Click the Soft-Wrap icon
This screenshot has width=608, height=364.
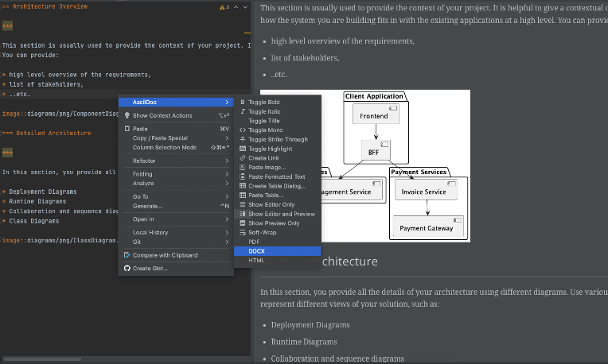pyautogui.click(x=243, y=232)
